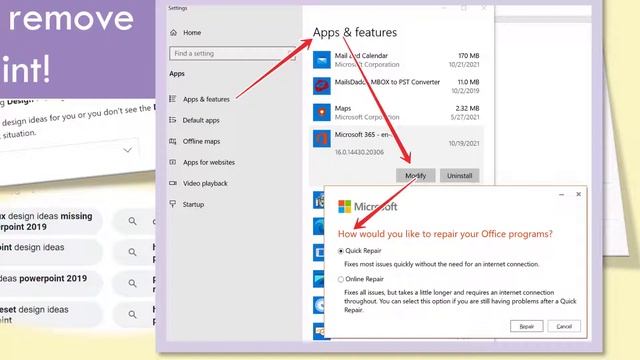Screen dimensions: 640x360
Task: Go to Settings Home
Action: 192,33
